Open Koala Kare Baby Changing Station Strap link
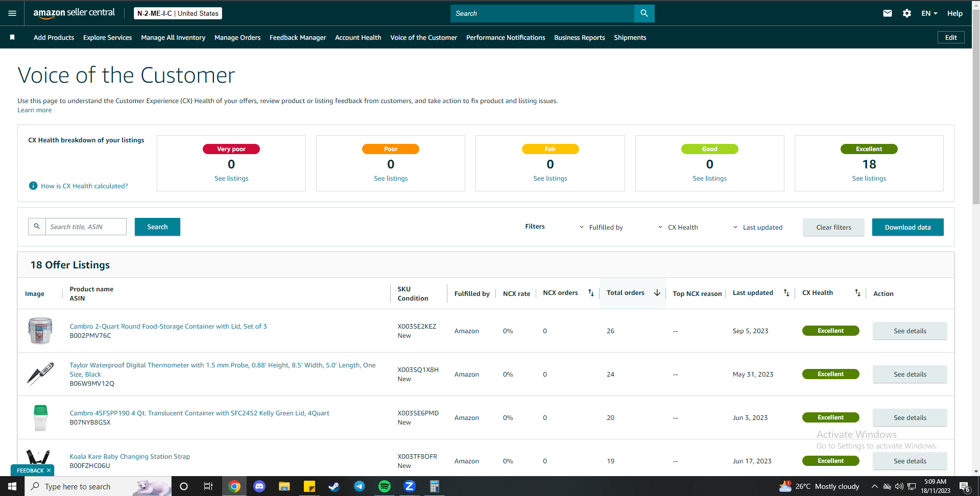 coord(130,456)
